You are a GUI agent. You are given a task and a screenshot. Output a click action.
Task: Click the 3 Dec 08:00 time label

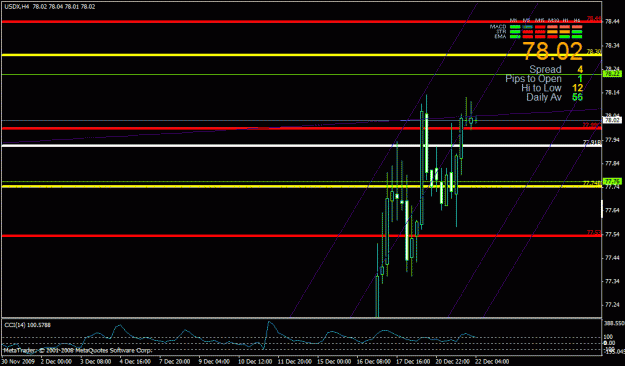point(96,362)
